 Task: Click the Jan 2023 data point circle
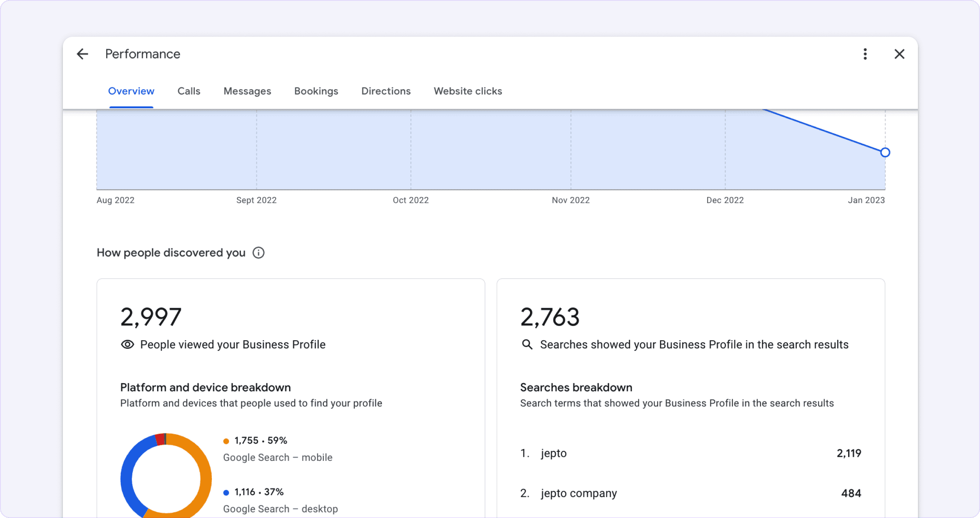pos(885,152)
